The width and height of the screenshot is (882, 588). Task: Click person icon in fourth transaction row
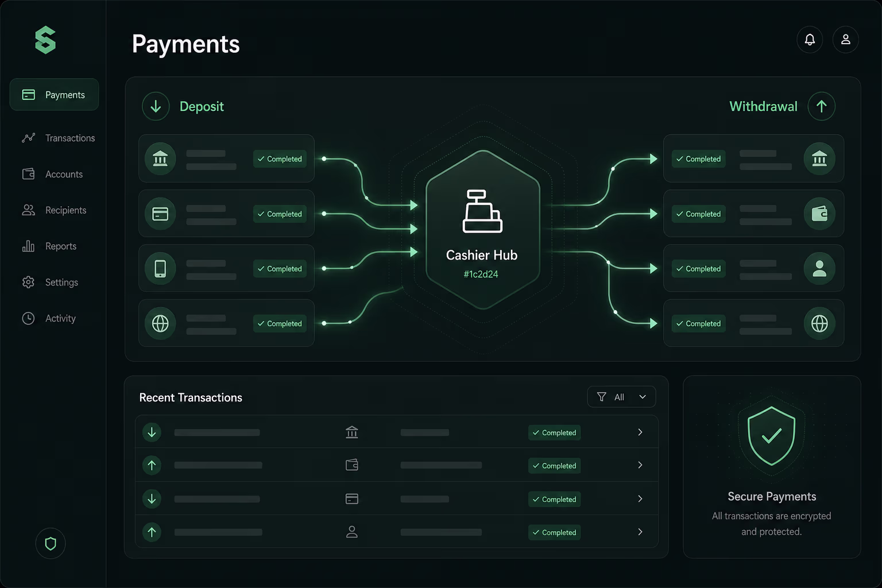(x=352, y=532)
